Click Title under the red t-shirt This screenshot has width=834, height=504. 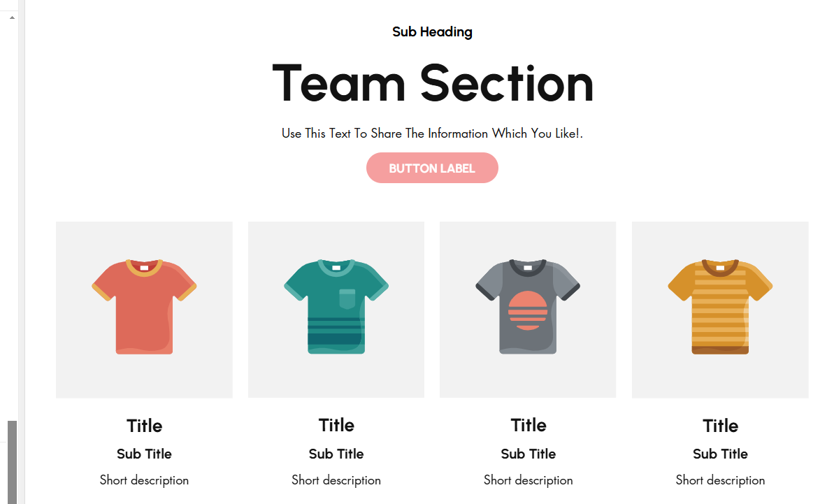[144, 426]
